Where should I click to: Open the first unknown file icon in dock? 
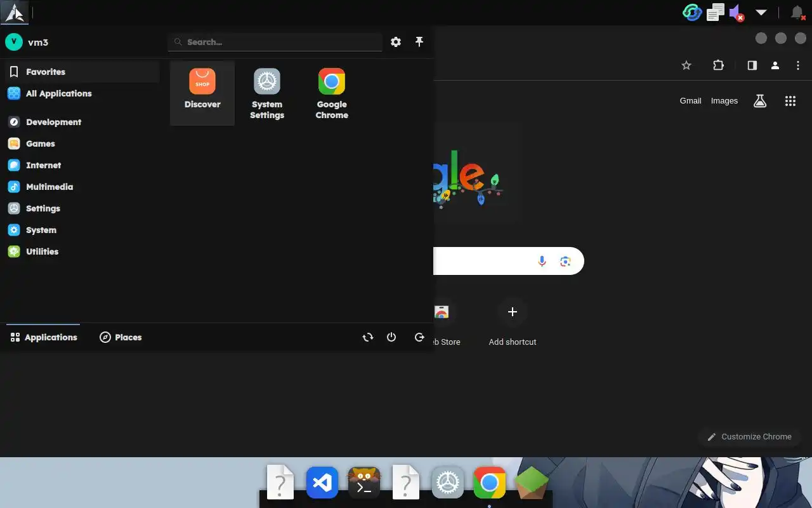coord(280,483)
